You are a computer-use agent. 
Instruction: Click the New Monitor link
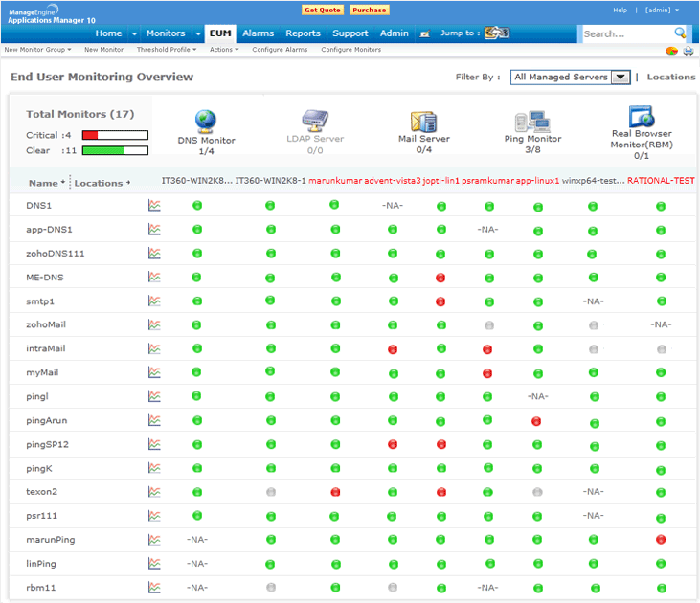[103, 50]
